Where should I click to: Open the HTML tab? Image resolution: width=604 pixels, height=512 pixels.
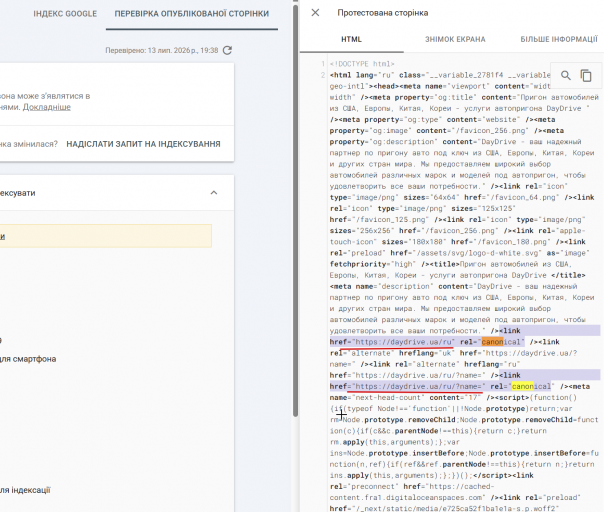tap(351, 39)
